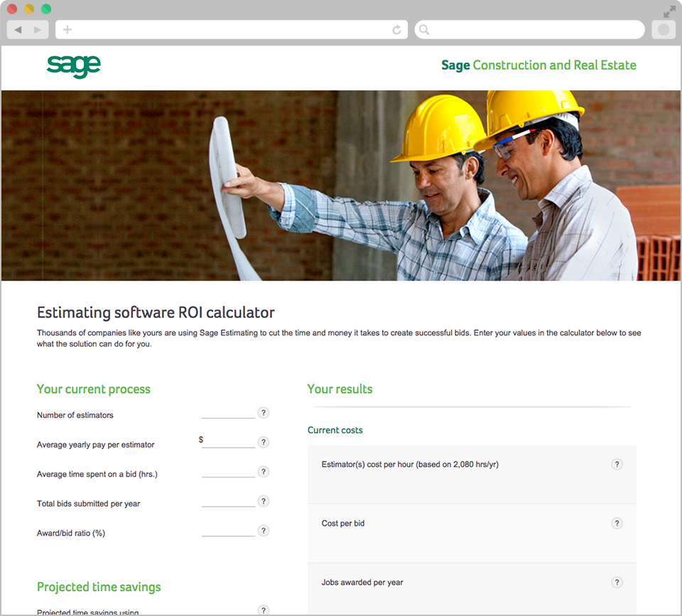Click the Sage logo

[73, 66]
